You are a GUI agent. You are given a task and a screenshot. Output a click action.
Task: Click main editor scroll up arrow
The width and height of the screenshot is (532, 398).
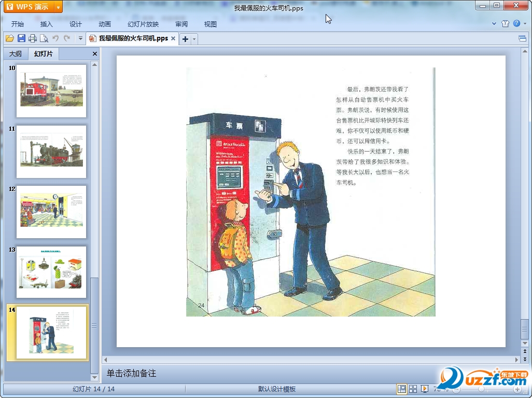point(525,51)
